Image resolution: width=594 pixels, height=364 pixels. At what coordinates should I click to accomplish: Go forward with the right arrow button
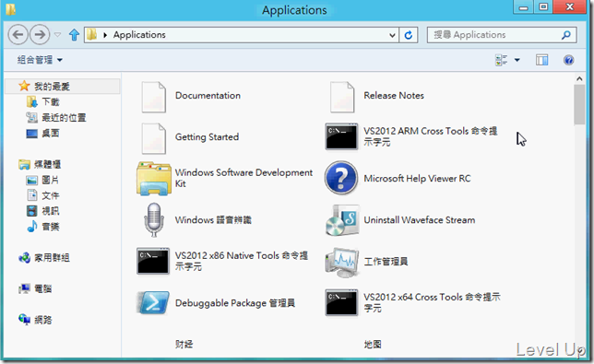point(40,35)
